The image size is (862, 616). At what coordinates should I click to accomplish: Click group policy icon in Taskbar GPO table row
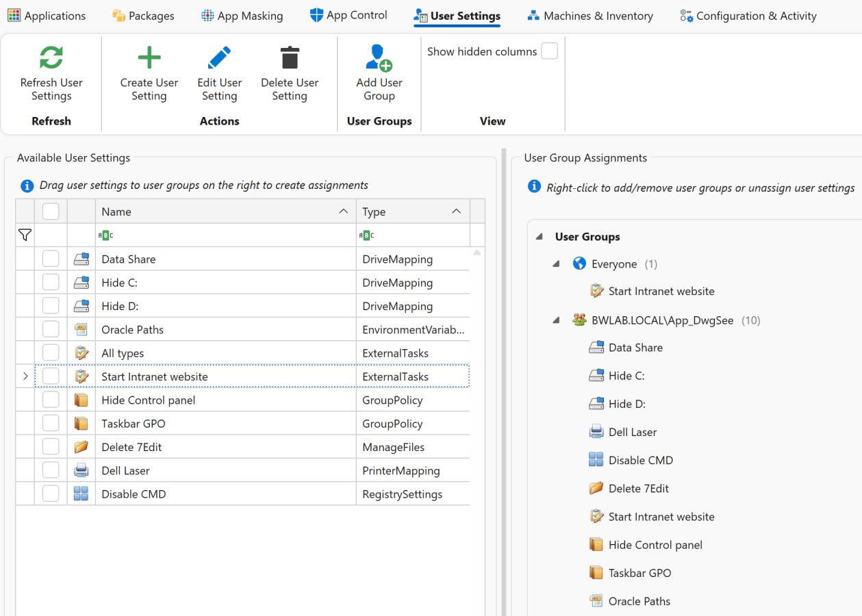81,423
